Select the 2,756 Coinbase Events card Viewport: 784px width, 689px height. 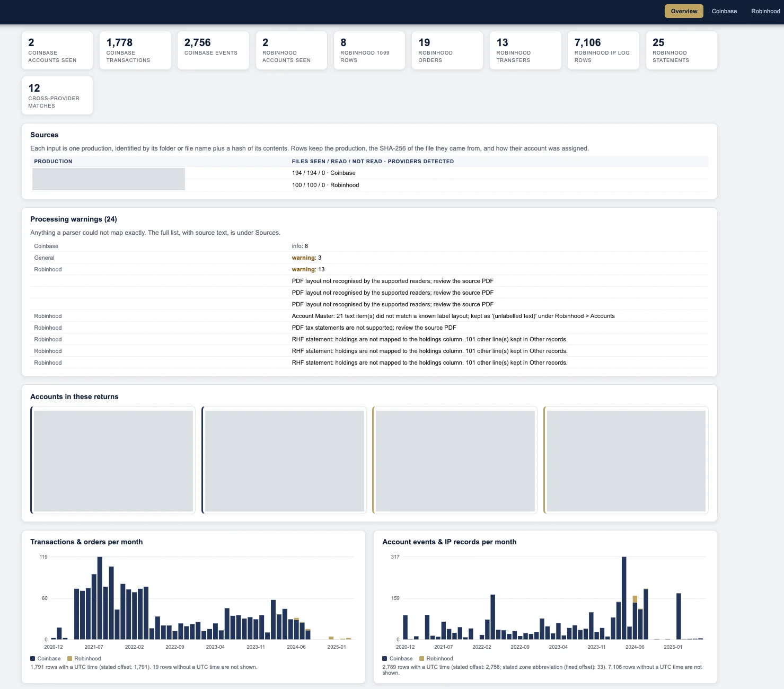tap(213, 50)
